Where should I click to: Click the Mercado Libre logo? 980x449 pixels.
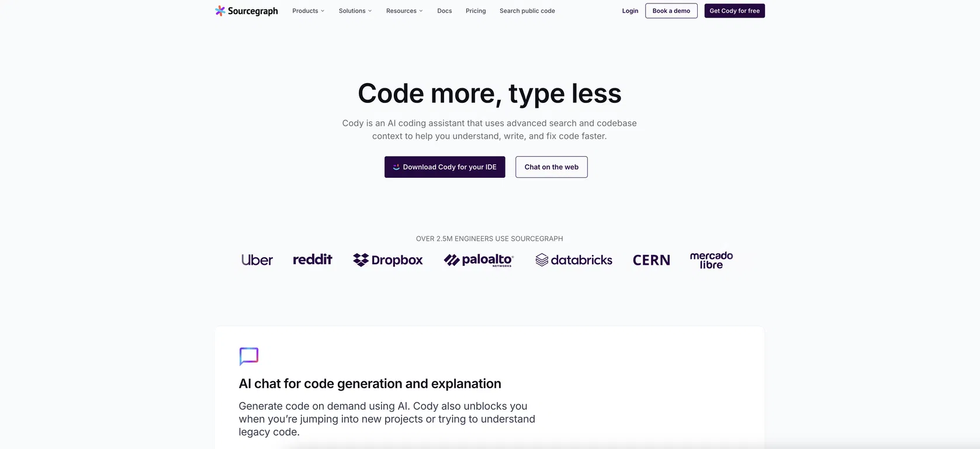pyautogui.click(x=711, y=260)
